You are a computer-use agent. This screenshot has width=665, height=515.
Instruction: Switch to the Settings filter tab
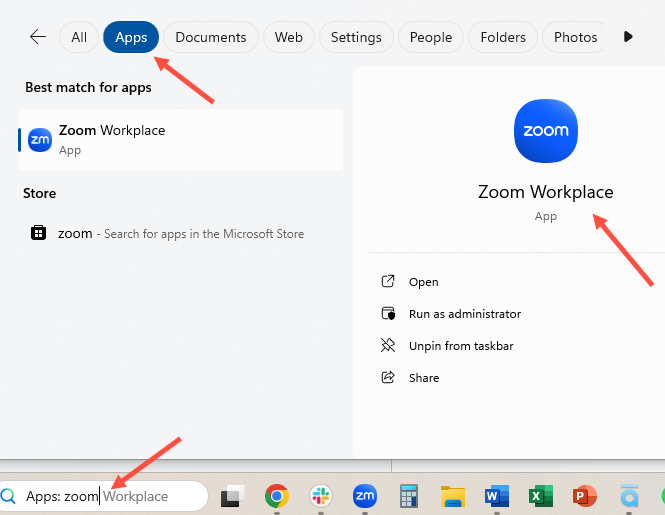coord(356,37)
